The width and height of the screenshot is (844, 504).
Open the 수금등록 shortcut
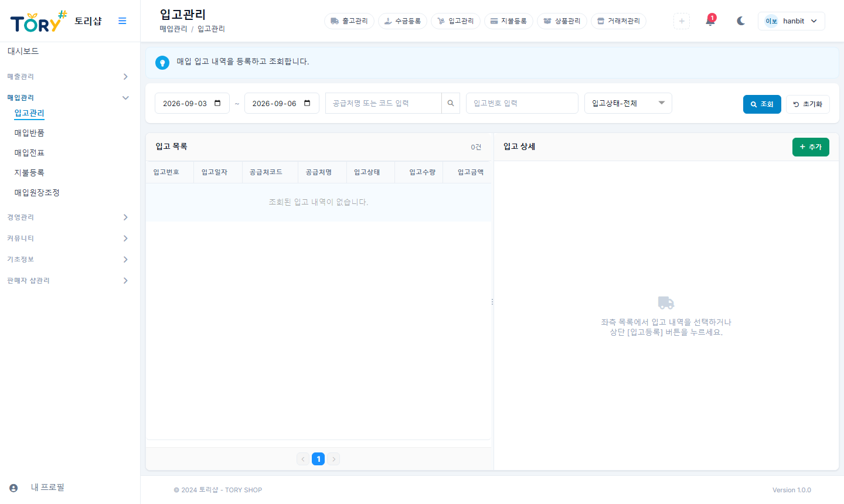pos(403,21)
